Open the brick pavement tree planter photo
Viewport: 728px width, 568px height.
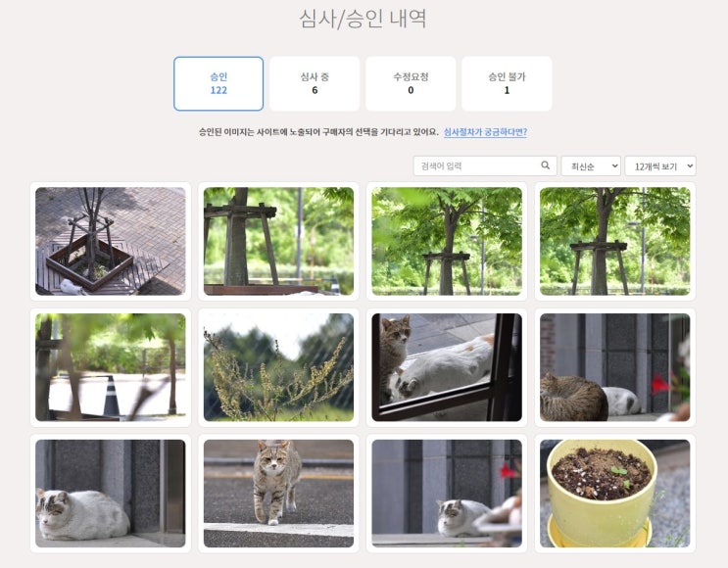[x=111, y=241]
